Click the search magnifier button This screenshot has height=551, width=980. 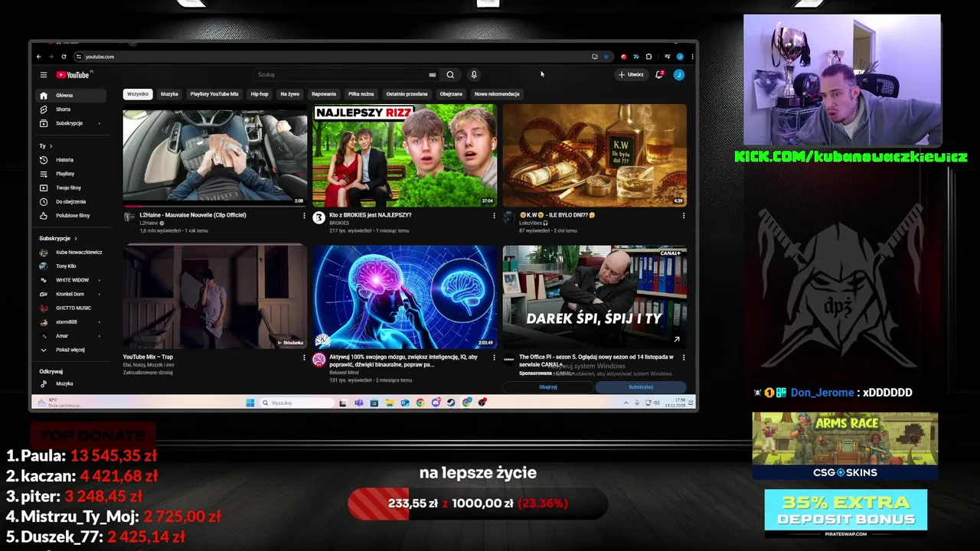(450, 75)
